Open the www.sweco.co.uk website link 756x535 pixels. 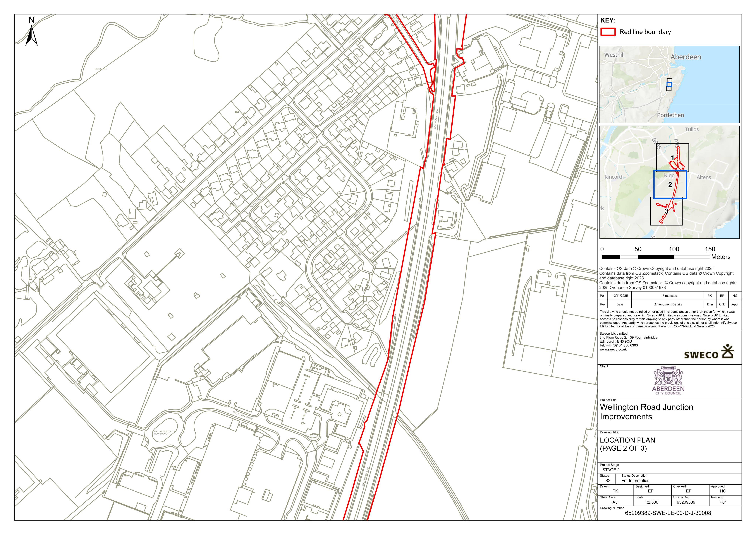[613, 350]
